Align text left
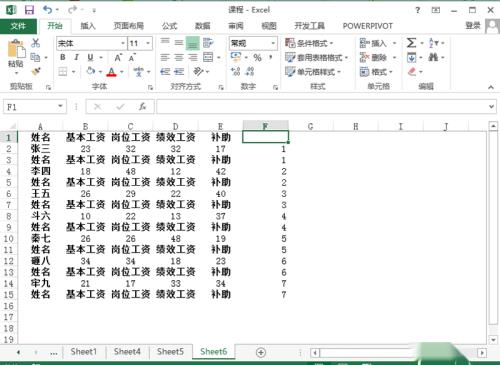Viewport: 500px width, 365px height. [165, 57]
